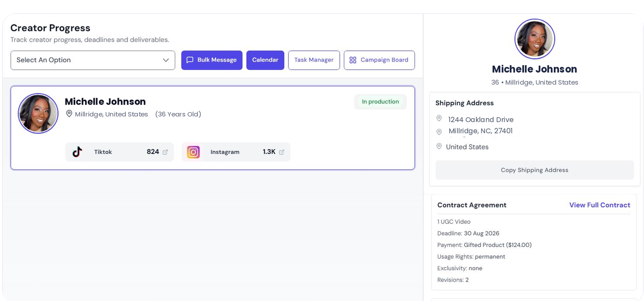Open Bulk Message

212,60
